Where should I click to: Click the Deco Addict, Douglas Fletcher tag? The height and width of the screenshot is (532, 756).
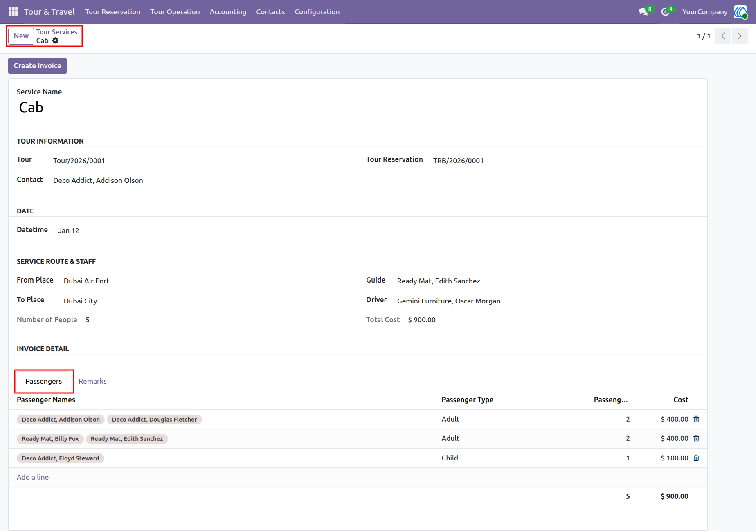(154, 420)
